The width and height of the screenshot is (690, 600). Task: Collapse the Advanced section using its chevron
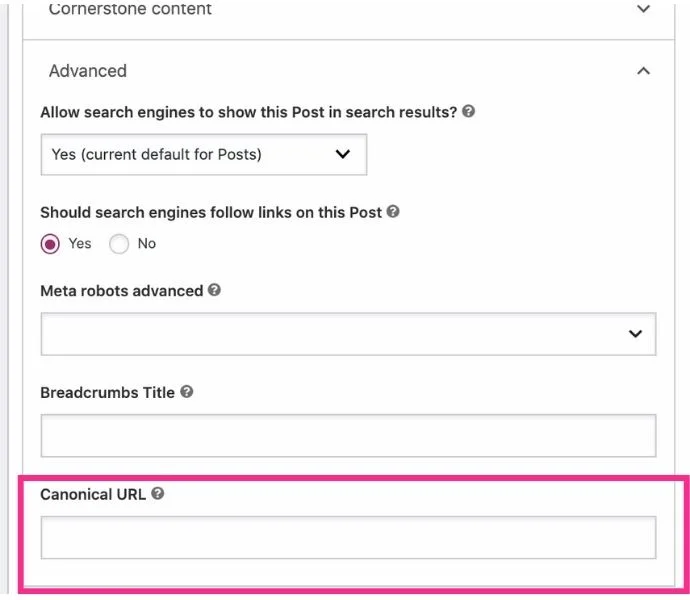(643, 71)
